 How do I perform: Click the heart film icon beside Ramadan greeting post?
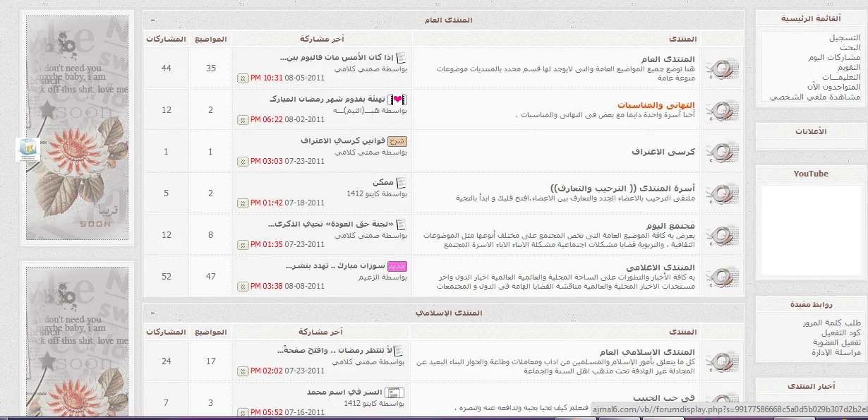click(x=399, y=100)
